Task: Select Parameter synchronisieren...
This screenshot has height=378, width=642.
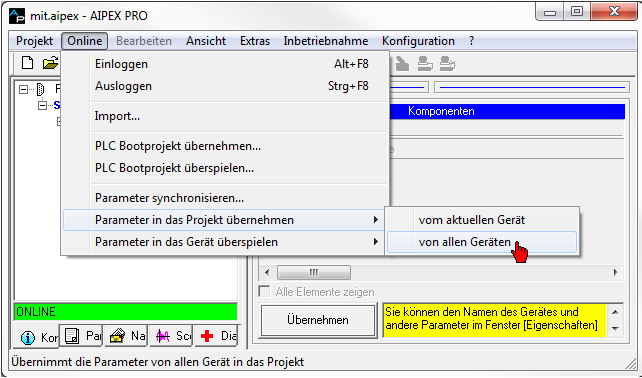Action: 225,198
